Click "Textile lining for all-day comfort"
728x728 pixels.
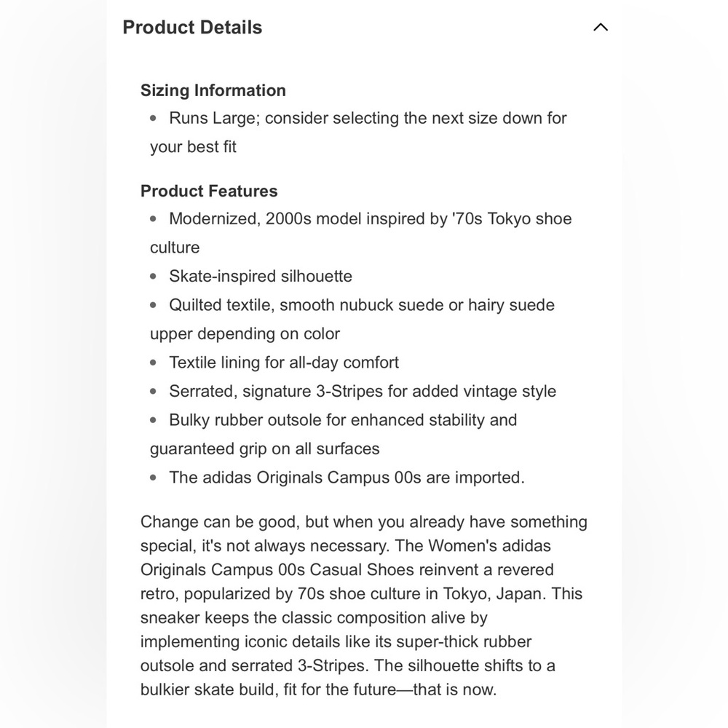[284, 363]
